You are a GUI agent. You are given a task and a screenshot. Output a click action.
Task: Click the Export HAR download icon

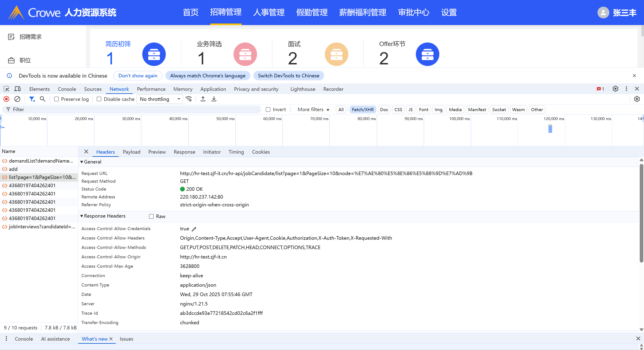[214, 99]
